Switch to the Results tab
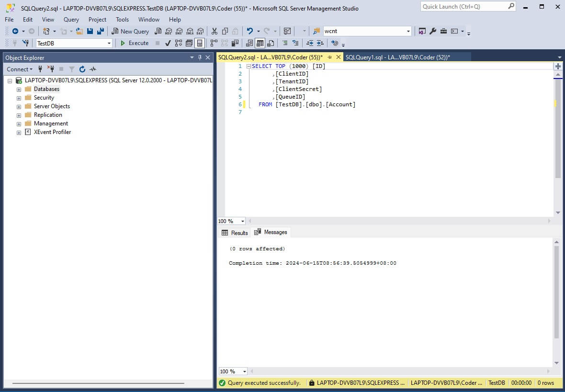Viewport: 565px width, 392px height. click(235, 233)
